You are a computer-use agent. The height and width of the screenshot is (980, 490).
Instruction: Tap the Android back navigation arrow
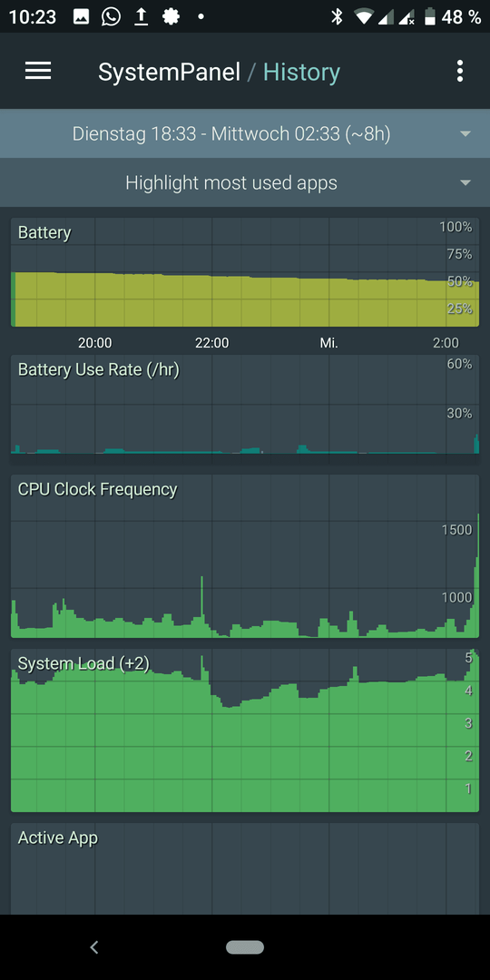tap(94, 946)
